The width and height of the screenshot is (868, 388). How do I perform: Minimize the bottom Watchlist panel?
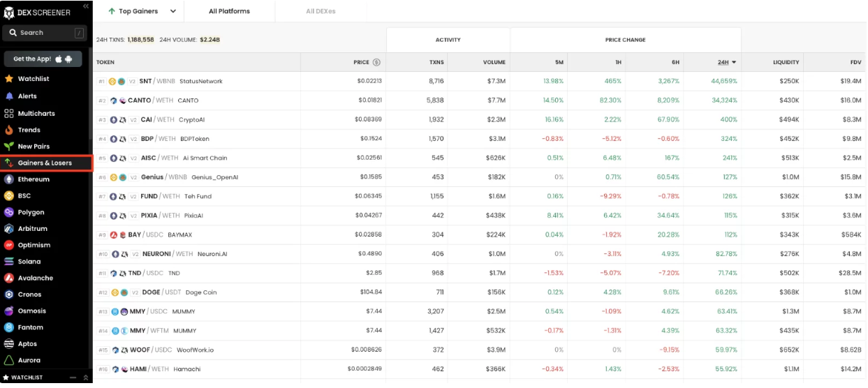pyautogui.click(x=73, y=378)
